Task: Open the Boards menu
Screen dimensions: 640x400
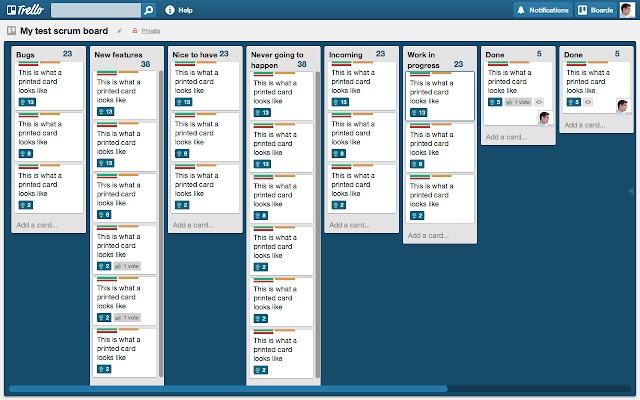Action: point(596,10)
